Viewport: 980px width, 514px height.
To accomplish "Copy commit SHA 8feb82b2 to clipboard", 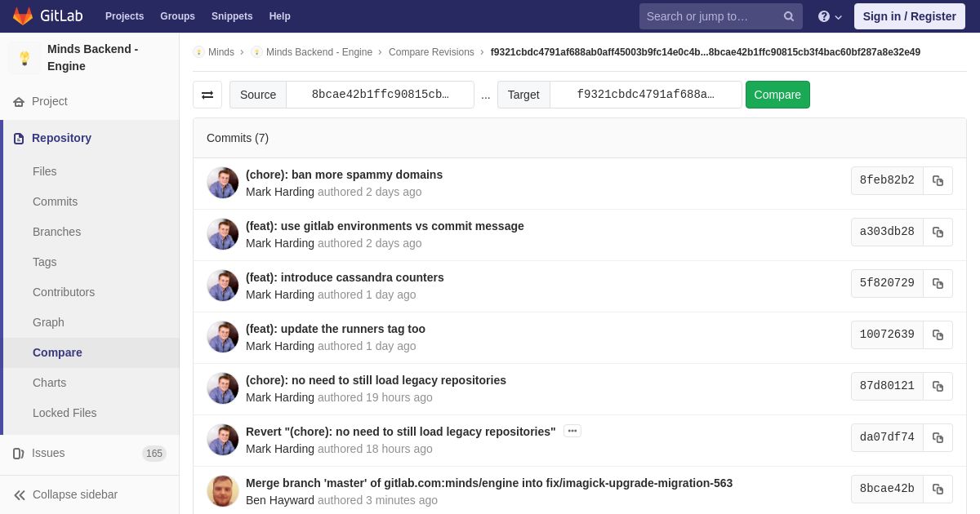I will tap(938, 180).
